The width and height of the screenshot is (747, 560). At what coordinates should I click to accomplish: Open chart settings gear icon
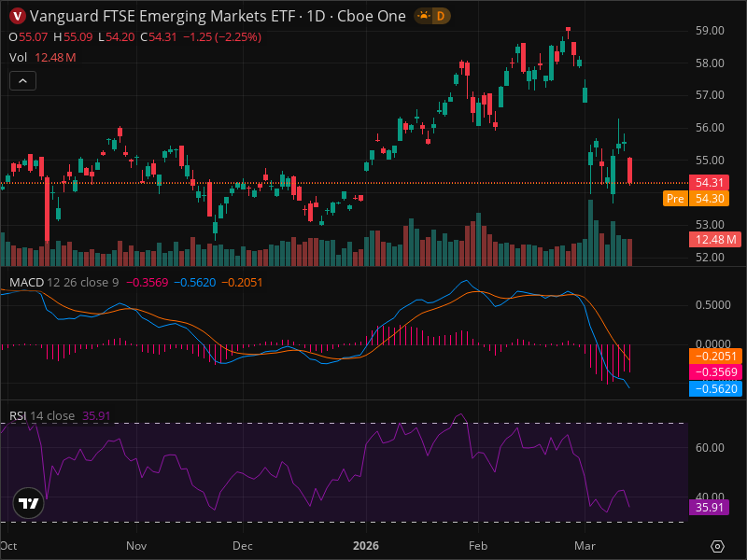717,546
